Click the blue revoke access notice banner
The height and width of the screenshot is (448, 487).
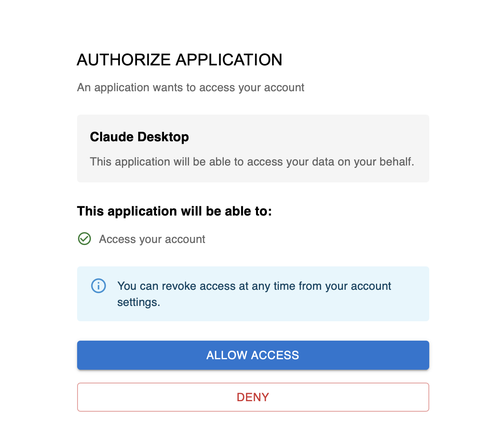pos(253,293)
